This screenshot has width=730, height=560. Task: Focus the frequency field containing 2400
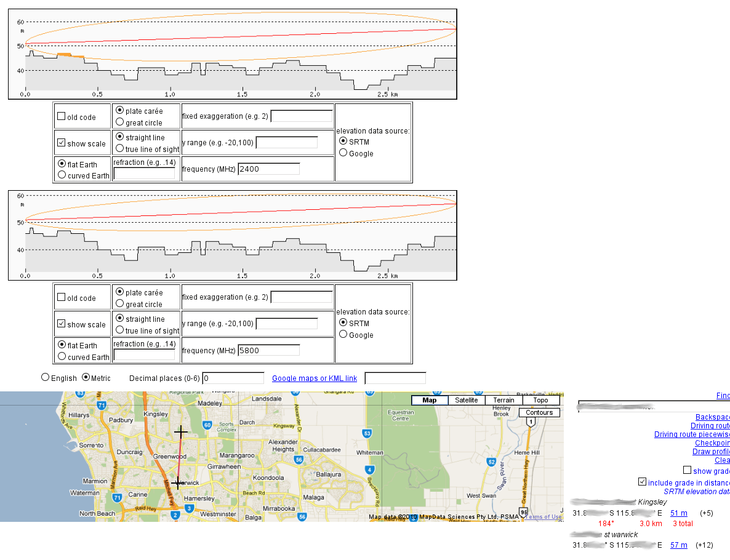(269, 169)
